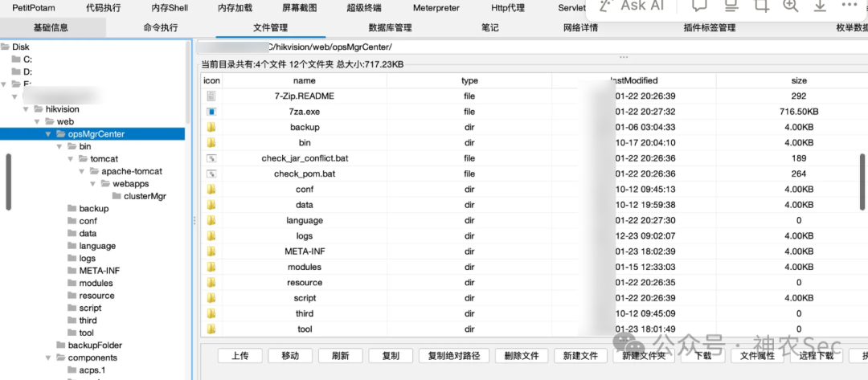868x380 pixels.
Task: Click the 移动 move button
Action: [x=290, y=356]
